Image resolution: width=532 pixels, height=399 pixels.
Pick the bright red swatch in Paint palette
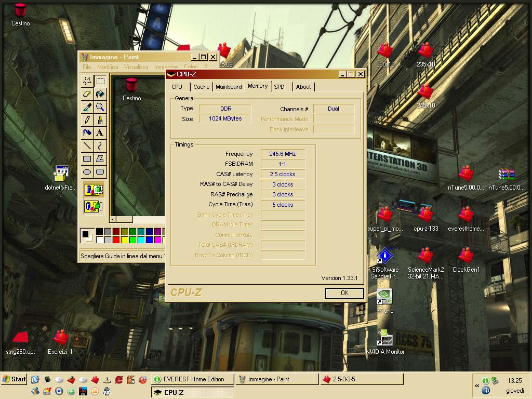pos(116,240)
